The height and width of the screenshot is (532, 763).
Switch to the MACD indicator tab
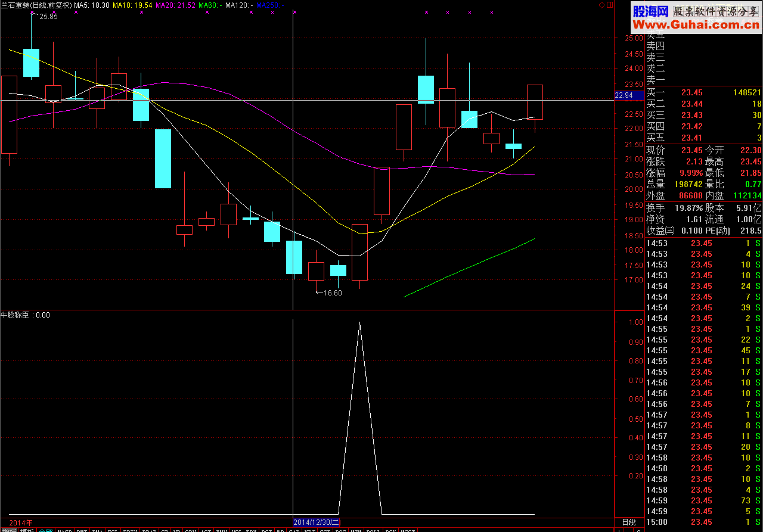coord(64,530)
